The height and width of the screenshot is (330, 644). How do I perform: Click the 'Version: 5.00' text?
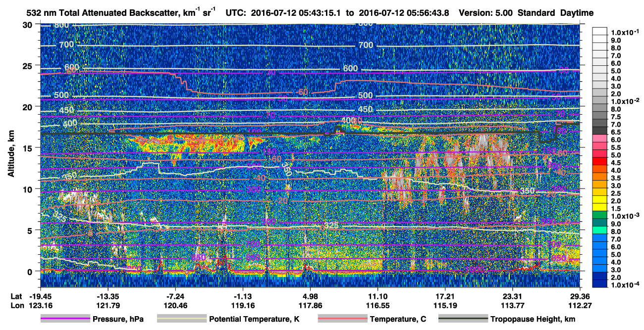pyautogui.click(x=486, y=12)
